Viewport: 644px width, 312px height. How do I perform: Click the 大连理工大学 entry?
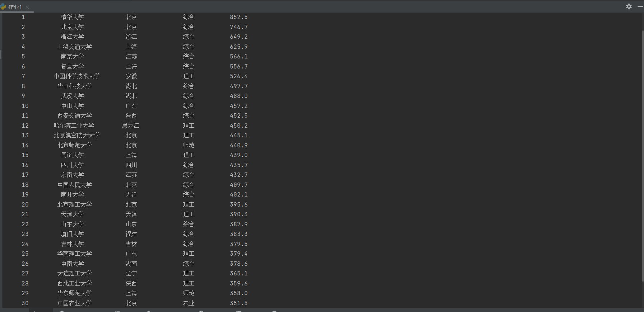(74, 273)
